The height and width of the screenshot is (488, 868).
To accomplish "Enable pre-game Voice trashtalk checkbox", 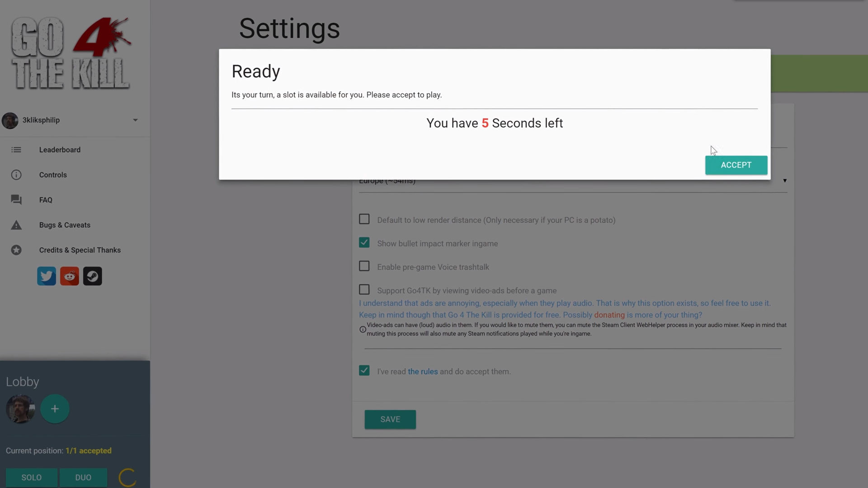I will coord(364,266).
